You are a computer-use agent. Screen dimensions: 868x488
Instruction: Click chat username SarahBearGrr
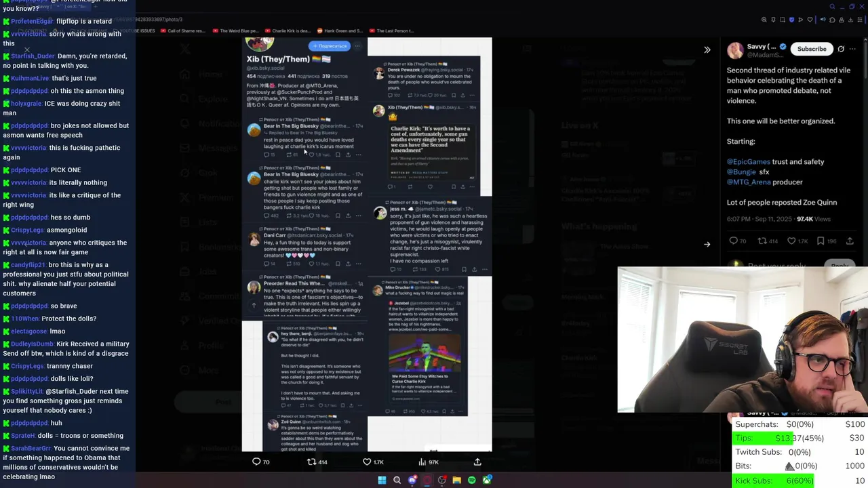click(31, 448)
